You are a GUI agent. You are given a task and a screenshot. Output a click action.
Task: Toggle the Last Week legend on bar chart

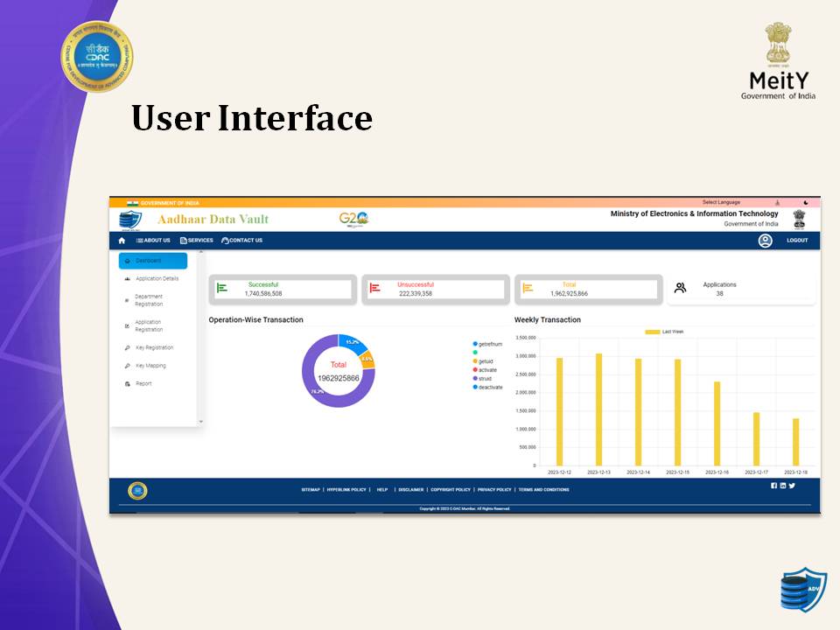665,332
